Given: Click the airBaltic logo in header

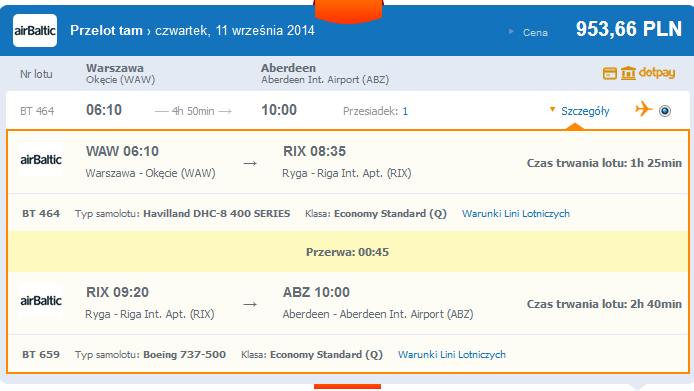Looking at the screenshot, I should (35, 31).
